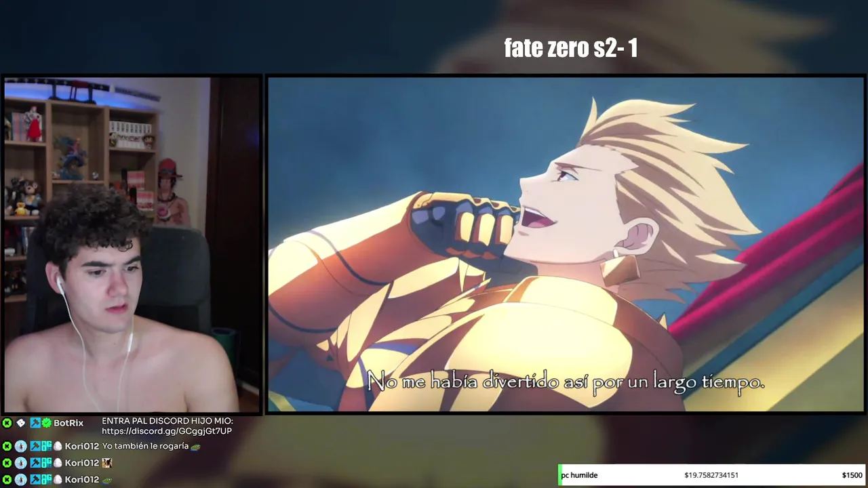Open the discord.gg/GCggjGt7UP invite link
The height and width of the screenshot is (488, 868).
coord(167,431)
